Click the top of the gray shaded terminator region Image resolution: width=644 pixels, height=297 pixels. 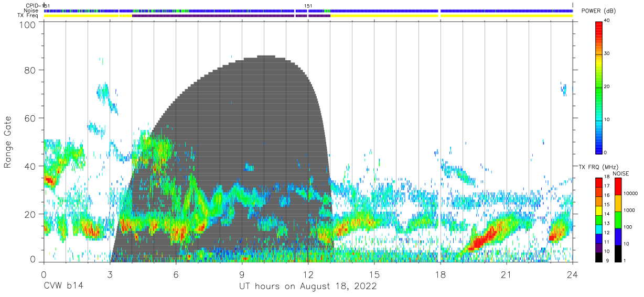[266, 57]
